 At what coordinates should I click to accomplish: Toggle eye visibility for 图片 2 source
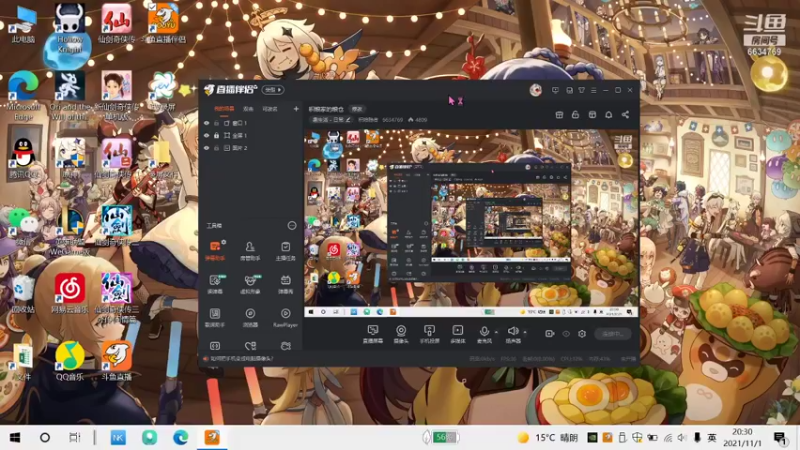coord(207,148)
